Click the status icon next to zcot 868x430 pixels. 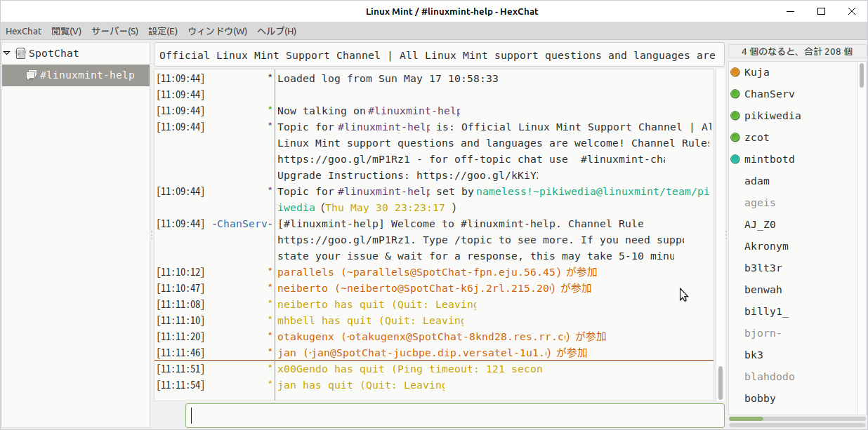coord(735,137)
